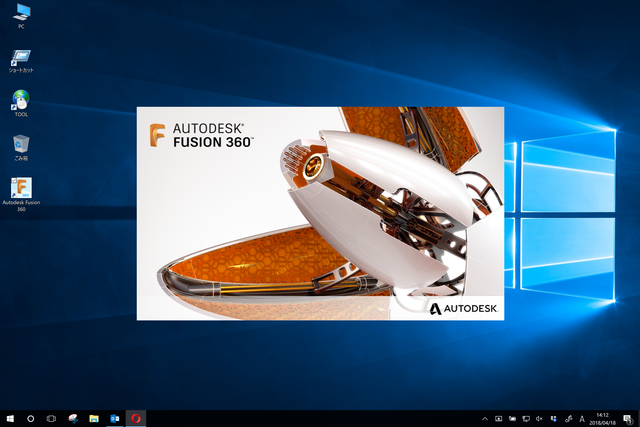Open Cortana search circle in taskbar

(31, 418)
